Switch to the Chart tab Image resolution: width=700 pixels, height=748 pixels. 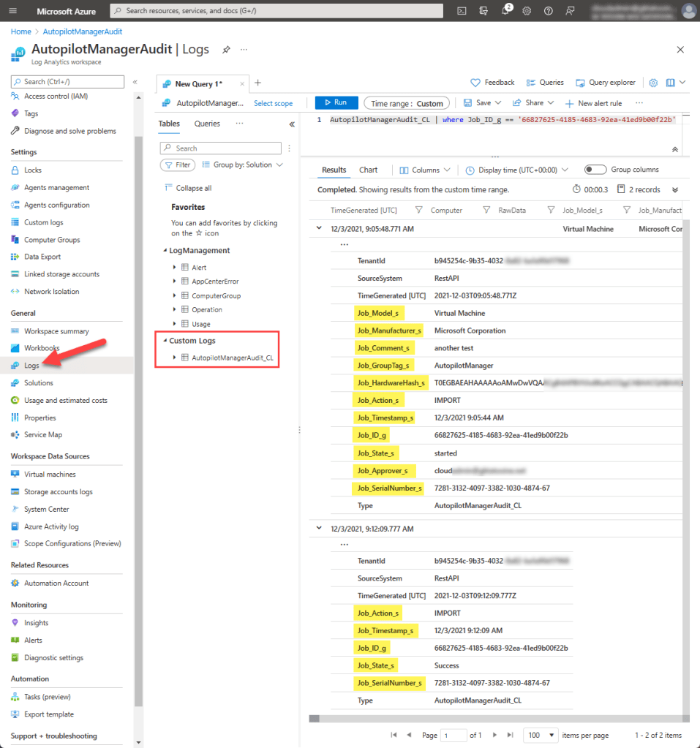(369, 169)
